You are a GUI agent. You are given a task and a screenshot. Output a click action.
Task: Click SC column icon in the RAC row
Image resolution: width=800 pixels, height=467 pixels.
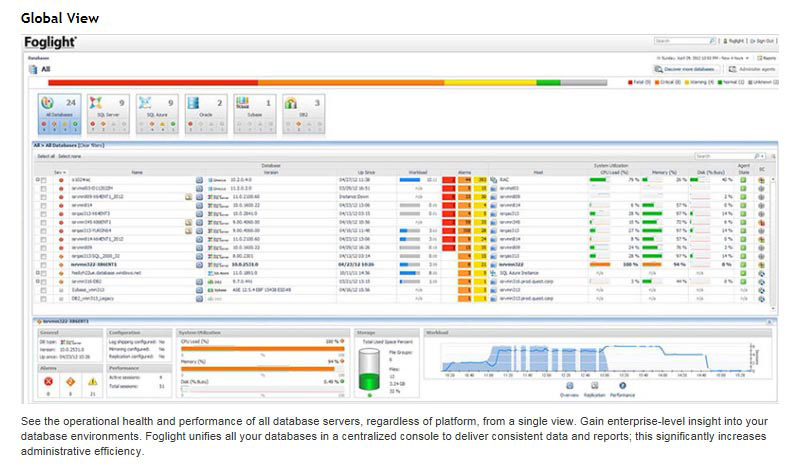point(761,180)
